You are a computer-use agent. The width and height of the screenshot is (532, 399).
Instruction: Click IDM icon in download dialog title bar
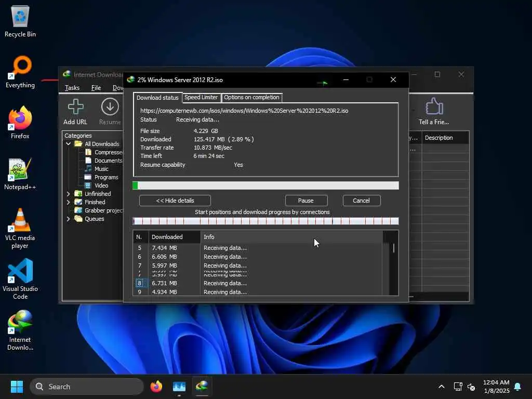pos(130,79)
